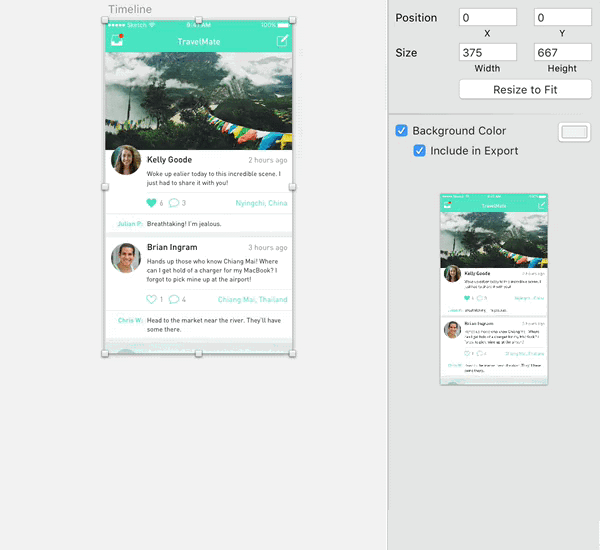Click the Timeline artboard title
Viewport: 600px width, 550px height.
coord(130,9)
